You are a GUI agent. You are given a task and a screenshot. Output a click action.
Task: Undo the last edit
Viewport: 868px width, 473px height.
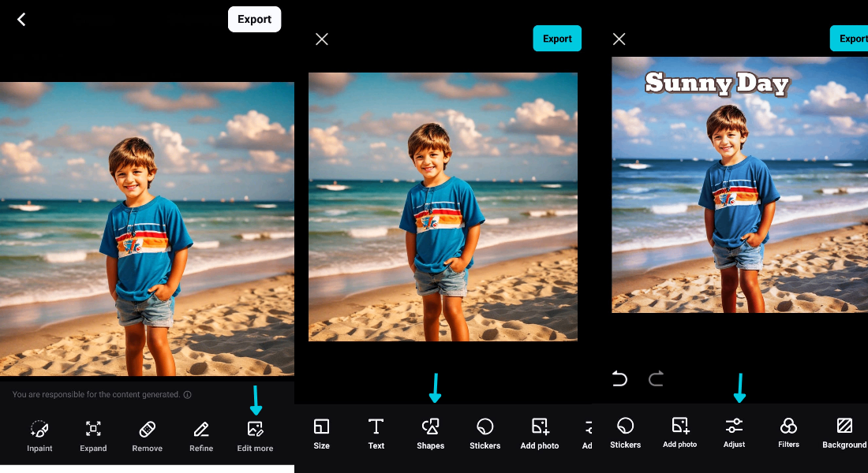click(x=619, y=379)
